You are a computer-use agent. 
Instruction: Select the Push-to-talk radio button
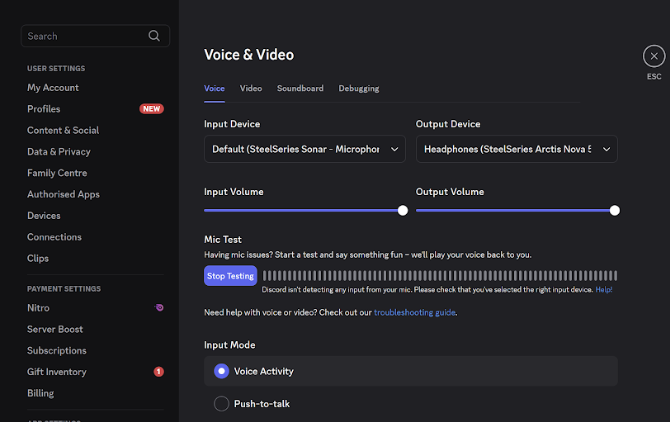(x=221, y=404)
